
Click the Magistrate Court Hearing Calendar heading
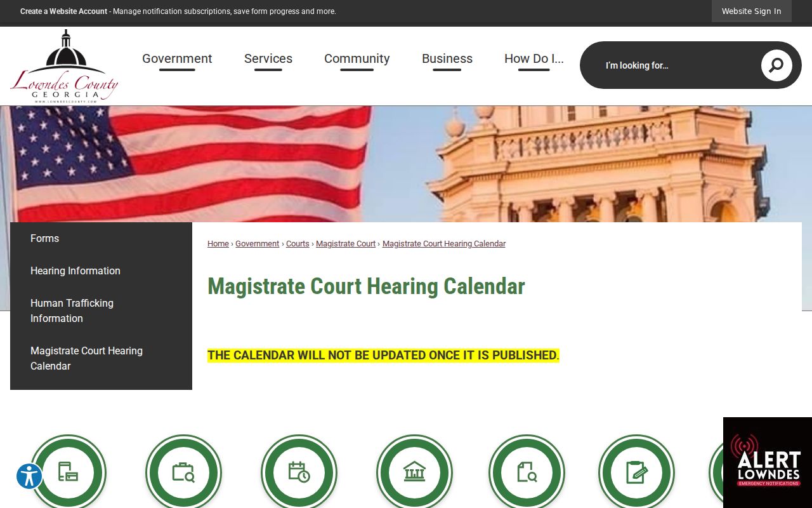coord(366,286)
